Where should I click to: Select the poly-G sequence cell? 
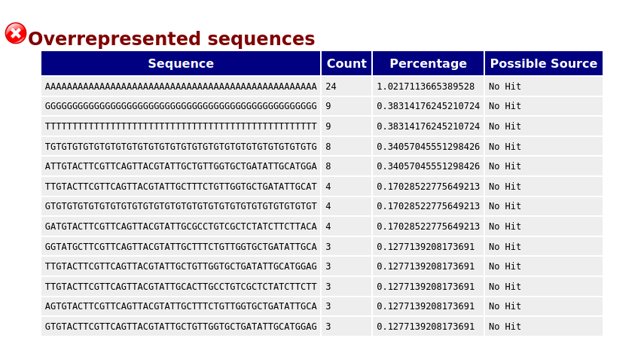tap(181, 106)
